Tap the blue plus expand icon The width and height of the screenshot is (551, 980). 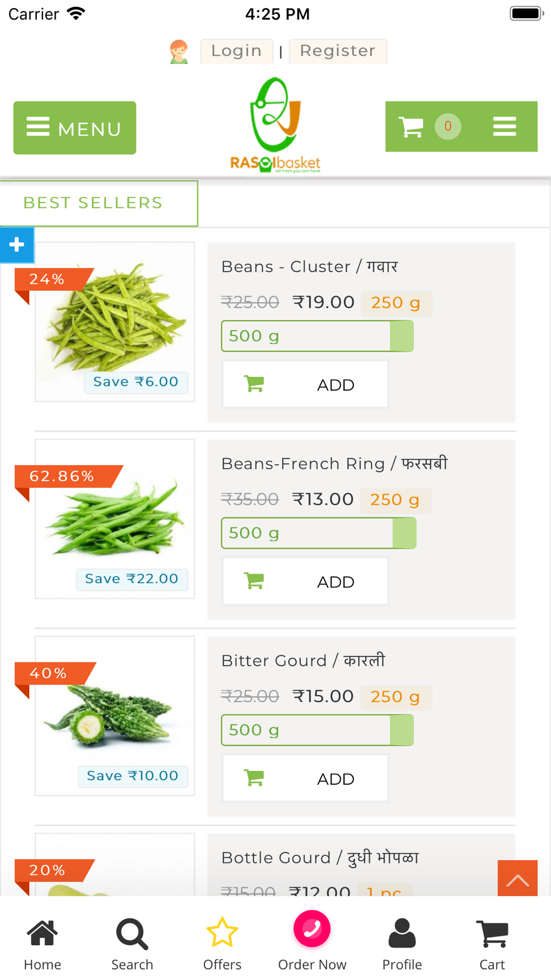click(17, 245)
